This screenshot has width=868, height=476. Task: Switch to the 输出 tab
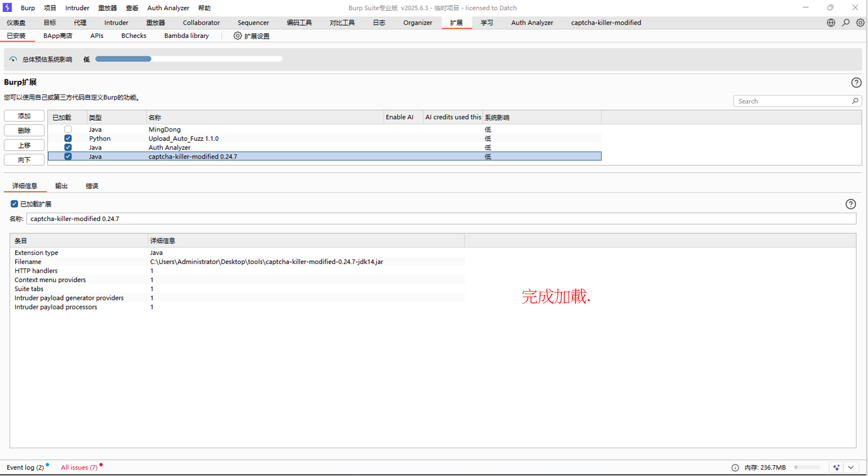click(x=61, y=186)
